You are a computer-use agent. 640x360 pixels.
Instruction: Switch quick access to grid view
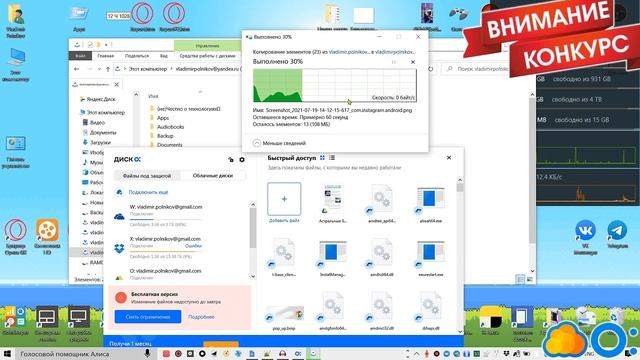[x=322, y=158]
